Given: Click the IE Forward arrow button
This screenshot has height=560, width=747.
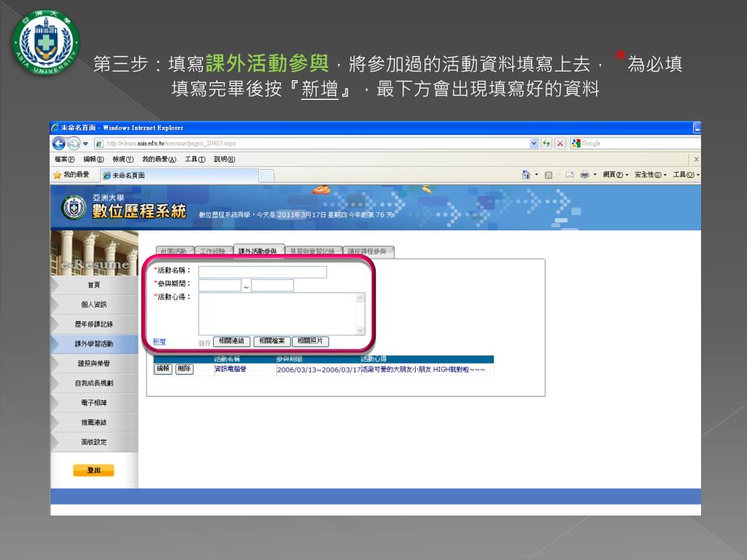Looking at the screenshot, I should click(x=74, y=144).
